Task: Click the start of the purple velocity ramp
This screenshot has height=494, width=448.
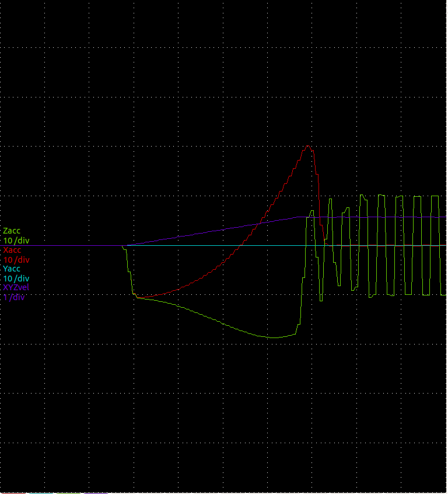Action: [127, 245]
